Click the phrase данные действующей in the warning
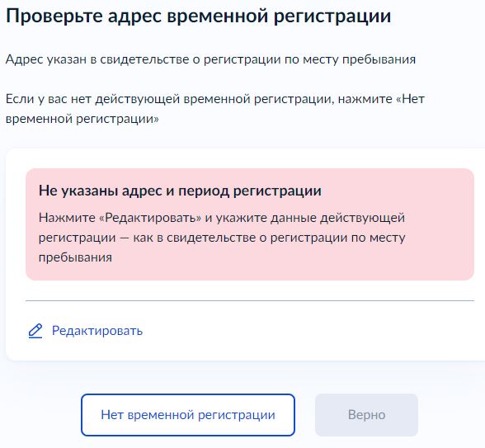 [x=338, y=218]
